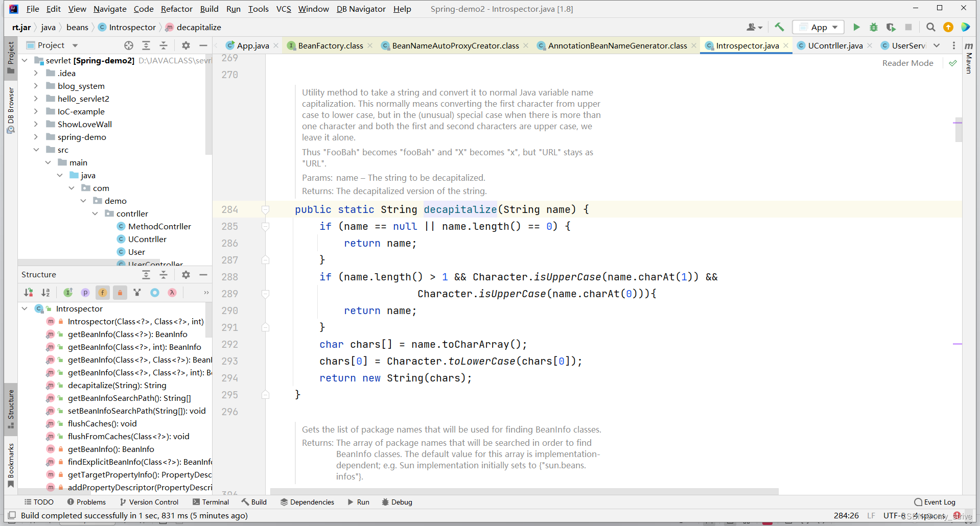This screenshot has width=980, height=526.
Task: Toggle Sort by Visibility in the Structure toolbar
Action: tap(29, 293)
